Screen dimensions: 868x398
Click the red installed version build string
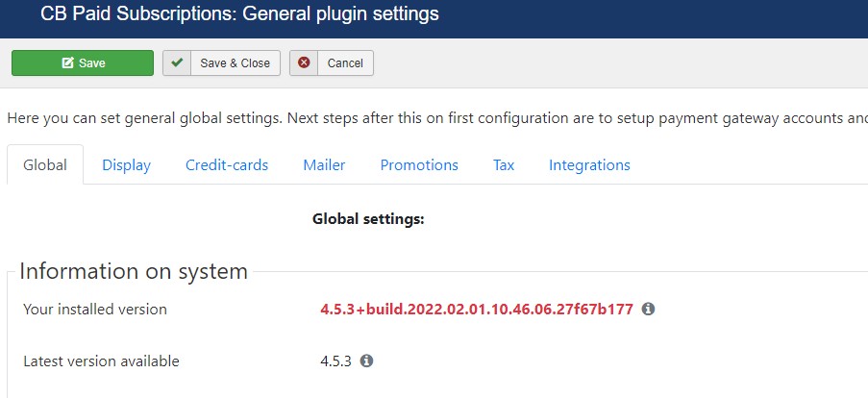pyautogui.click(x=477, y=309)
